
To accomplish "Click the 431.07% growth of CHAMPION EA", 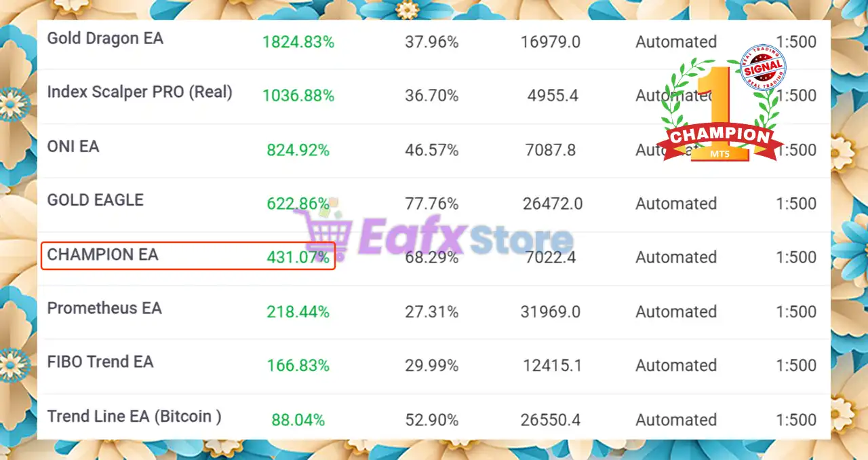I will pyautogui.click(x=298, y=257).
